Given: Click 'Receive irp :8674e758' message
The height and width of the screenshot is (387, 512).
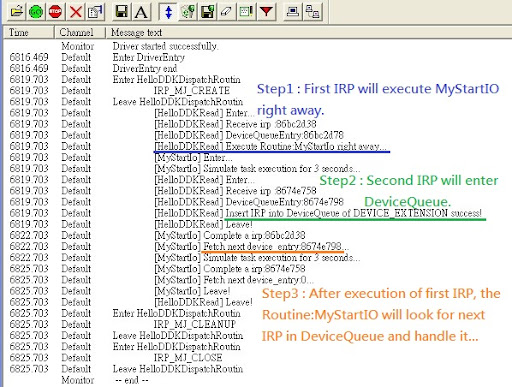Looking at the screenshot, I should coord(235,191).
